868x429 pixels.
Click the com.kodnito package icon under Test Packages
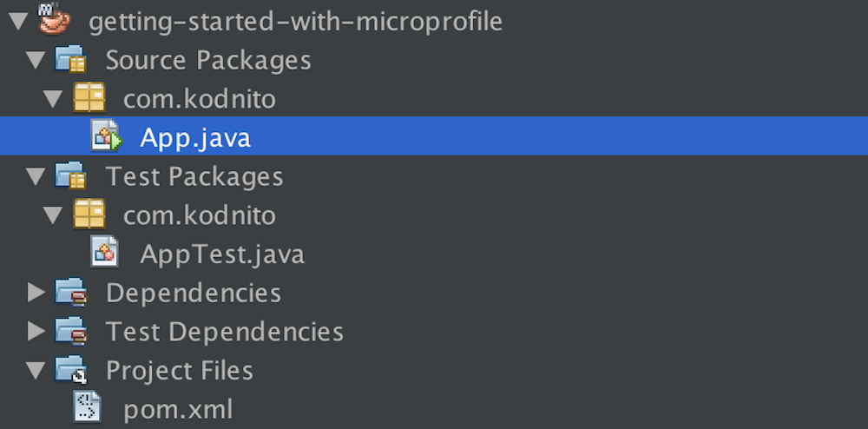click(89, 214)
